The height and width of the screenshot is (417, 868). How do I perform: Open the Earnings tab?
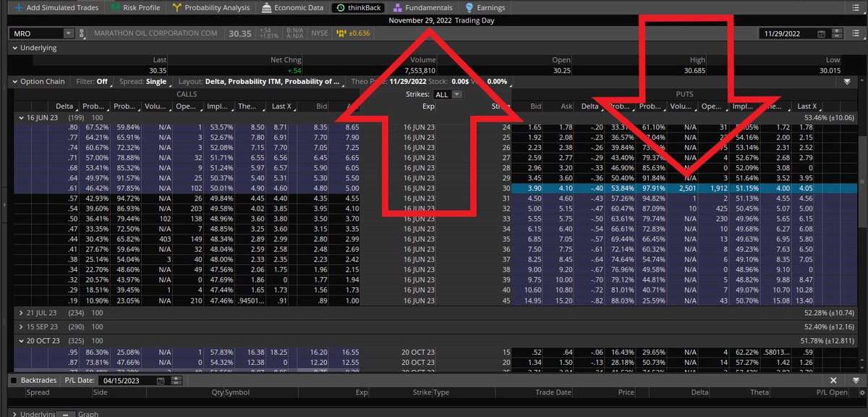coord(485,8)
